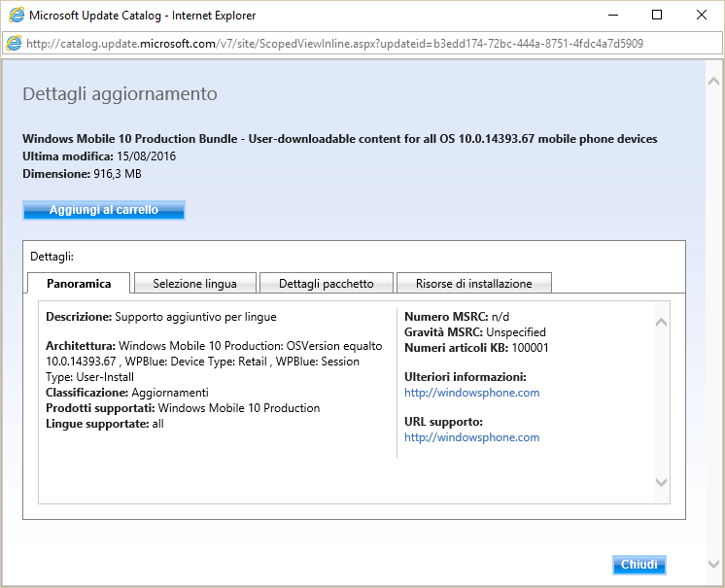Screen dimensions: 725x588
Task: Click the 'Dettagli aggiornamento' heading
Action: (x=120, y=94)
